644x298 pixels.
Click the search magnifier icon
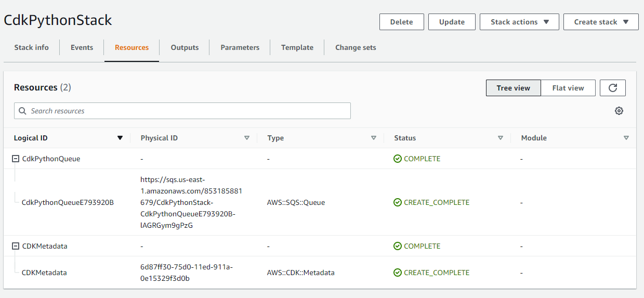(x=22, y=111)
